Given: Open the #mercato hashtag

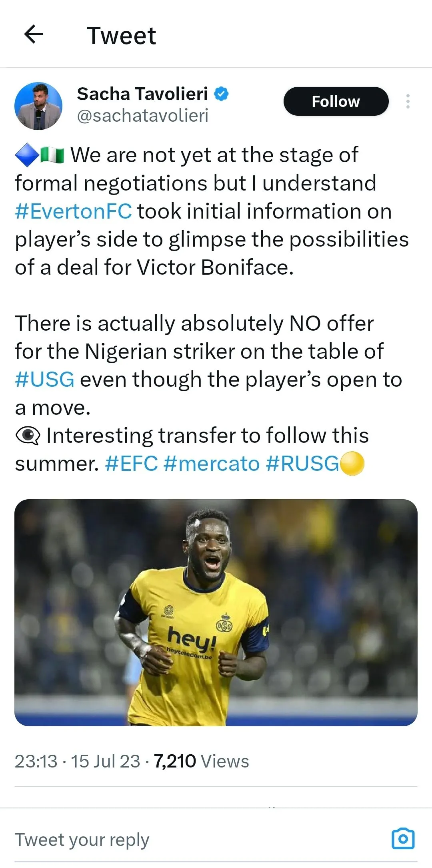Looking at the screenshot, I should coord(212,464).
